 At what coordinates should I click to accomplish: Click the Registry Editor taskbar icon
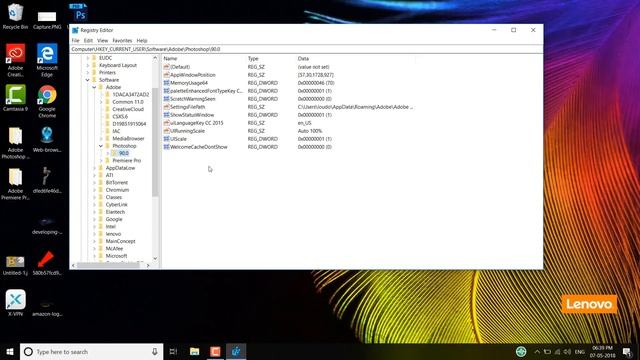[x=236, y=351]
